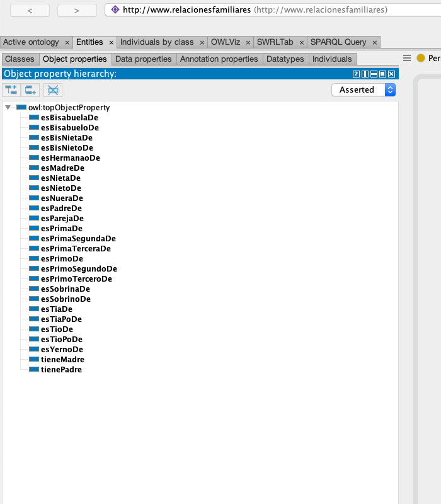The image size is (441, 504).
Task: Click the add sibling property icon
Action: click(31, 90)
